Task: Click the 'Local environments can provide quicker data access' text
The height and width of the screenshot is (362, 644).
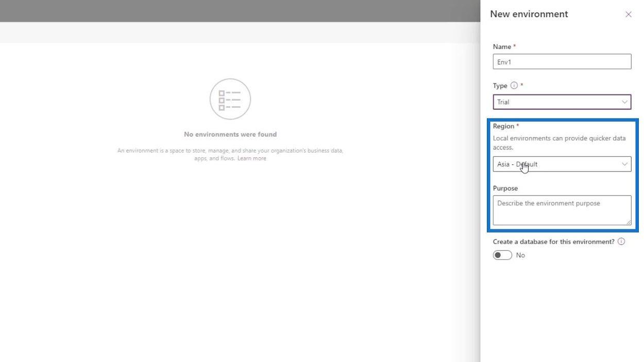Action: click(560, 143)
